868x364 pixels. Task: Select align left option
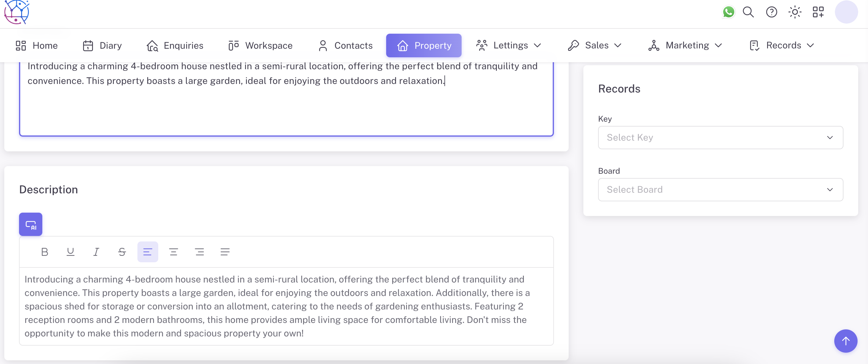(148, 252)
